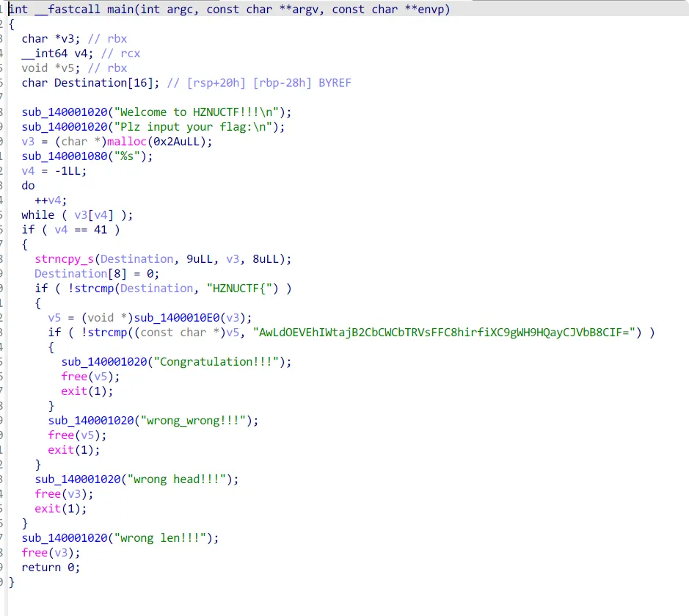Click the "Congratulation!!!" string

[x=216, y=362]
